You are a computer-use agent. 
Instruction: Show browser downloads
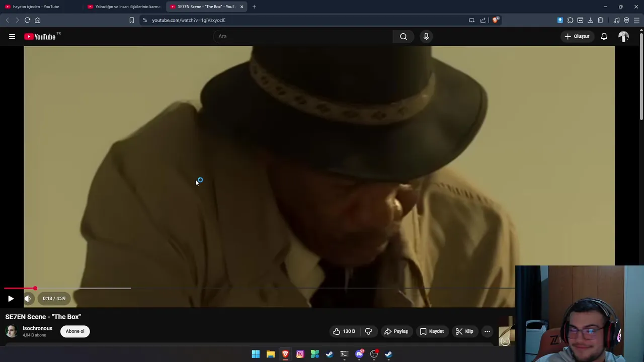[590, 20]
